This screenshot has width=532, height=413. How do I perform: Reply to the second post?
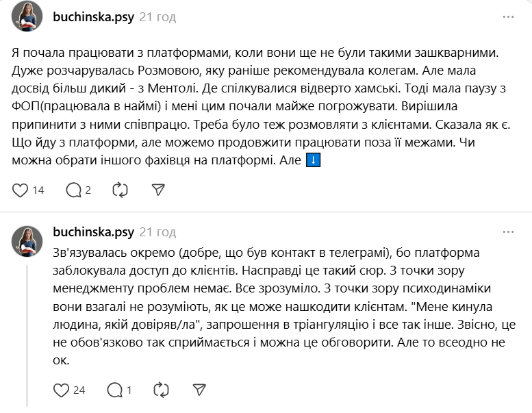(x=114, y=390)
